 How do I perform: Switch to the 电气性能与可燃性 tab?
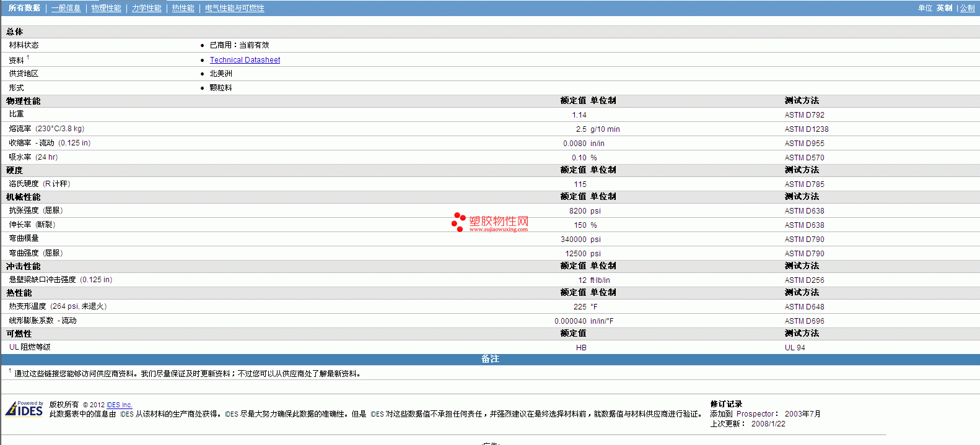[234, 8]
